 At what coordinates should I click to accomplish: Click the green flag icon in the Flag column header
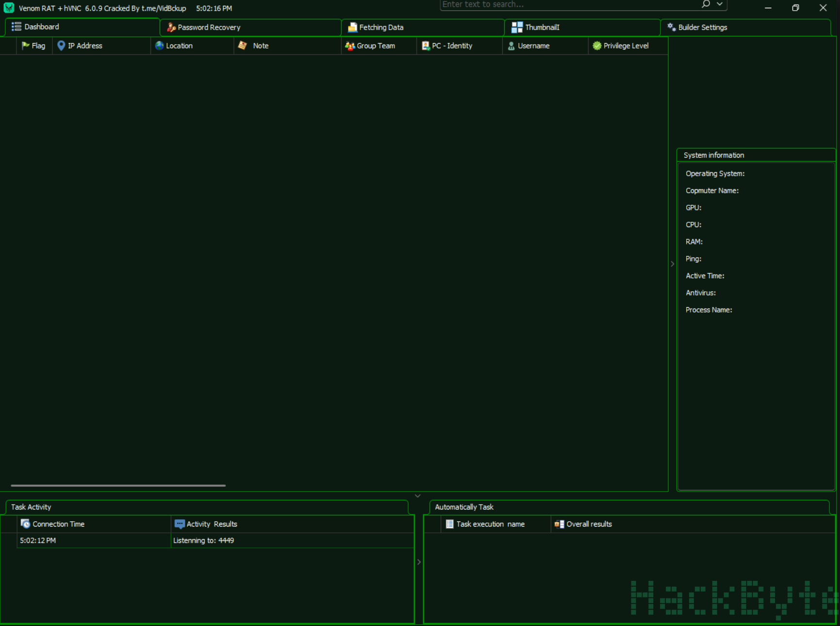[25, 46]
